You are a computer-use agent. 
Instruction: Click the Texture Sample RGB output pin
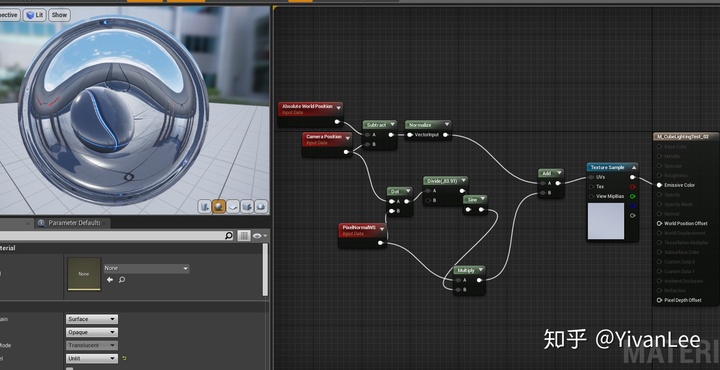(x=633, y=177)
